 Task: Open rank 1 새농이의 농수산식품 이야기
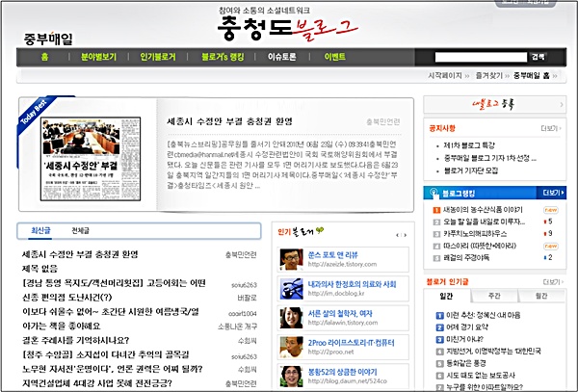483,210
